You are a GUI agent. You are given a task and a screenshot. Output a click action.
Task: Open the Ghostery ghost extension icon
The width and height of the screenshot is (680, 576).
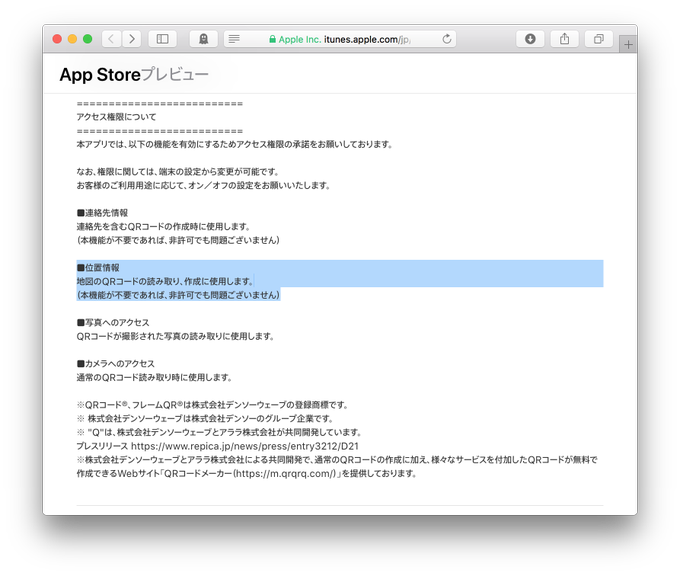(203, 39)
